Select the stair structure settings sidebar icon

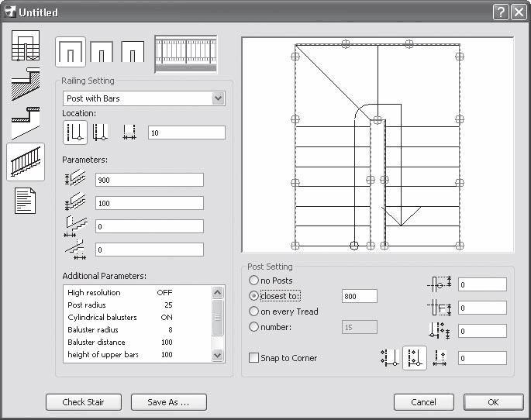coord(25,84)
